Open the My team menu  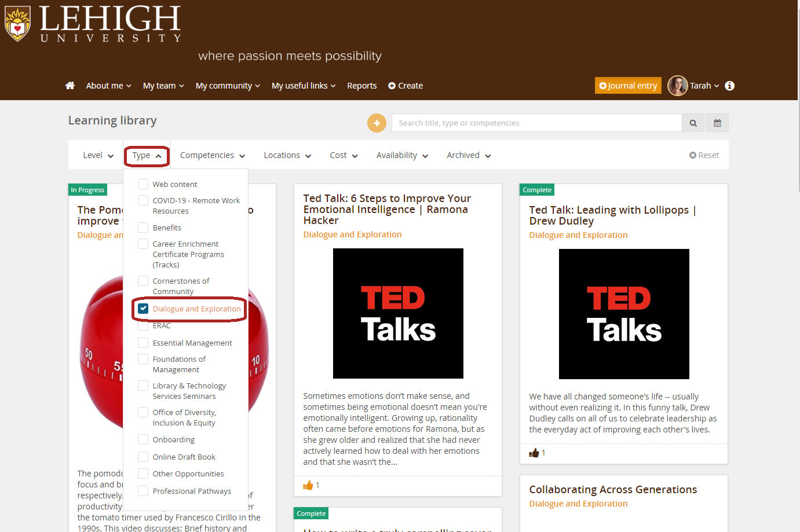[163, 86]
